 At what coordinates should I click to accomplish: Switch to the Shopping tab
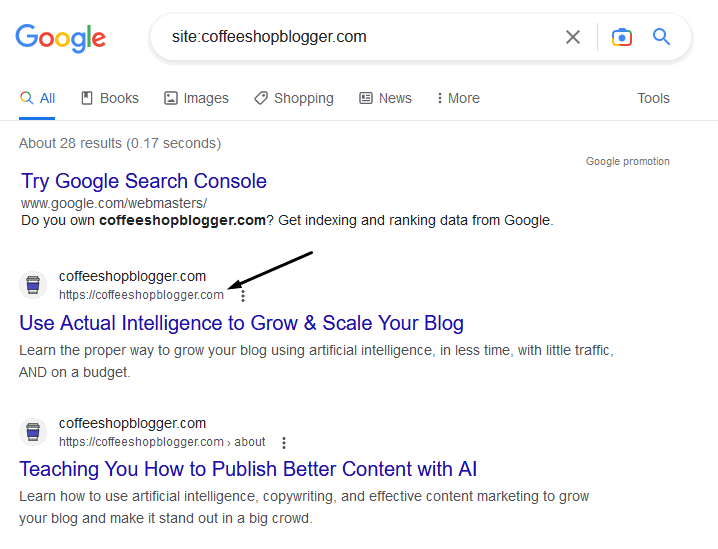tap(293, 98)
